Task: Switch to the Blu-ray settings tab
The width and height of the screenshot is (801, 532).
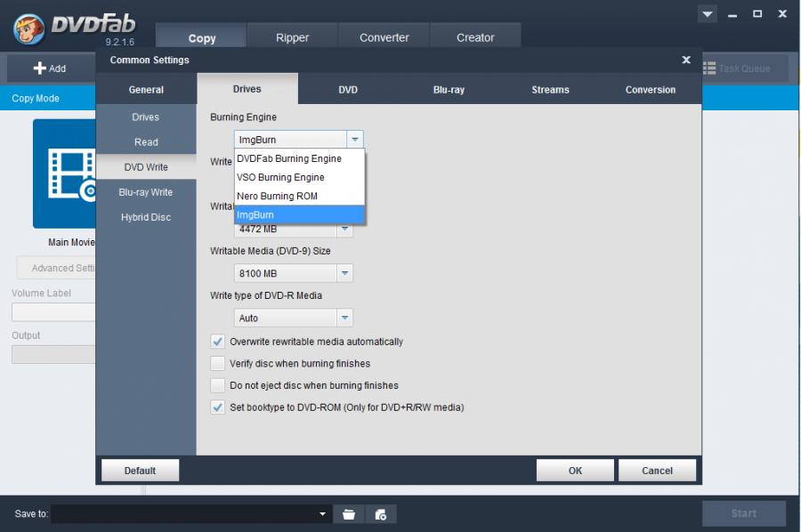Action: [x=448, y=90]
